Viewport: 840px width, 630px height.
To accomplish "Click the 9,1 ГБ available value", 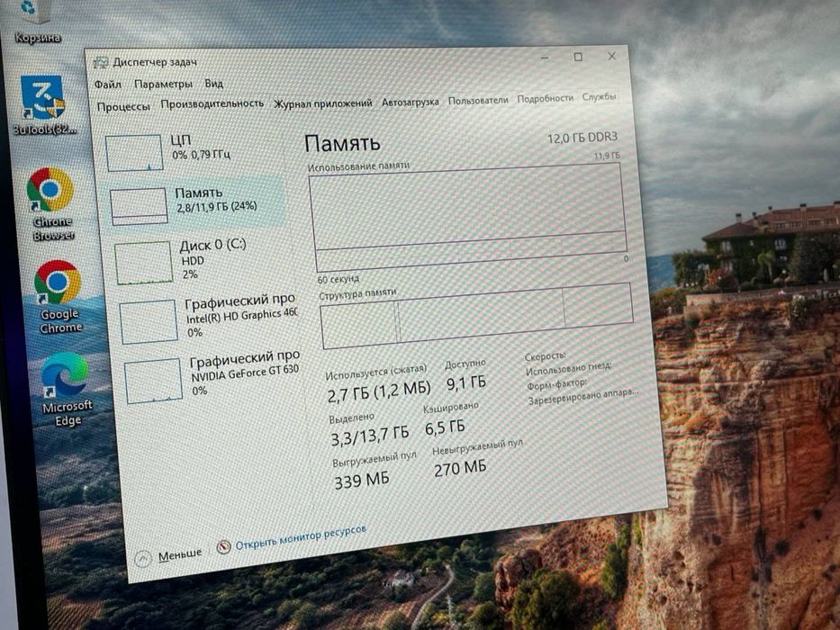I will [x=466, y=383].
